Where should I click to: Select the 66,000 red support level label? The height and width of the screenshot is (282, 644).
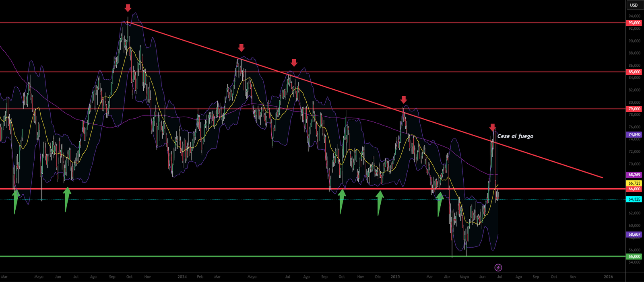click(x=634, y=189)
